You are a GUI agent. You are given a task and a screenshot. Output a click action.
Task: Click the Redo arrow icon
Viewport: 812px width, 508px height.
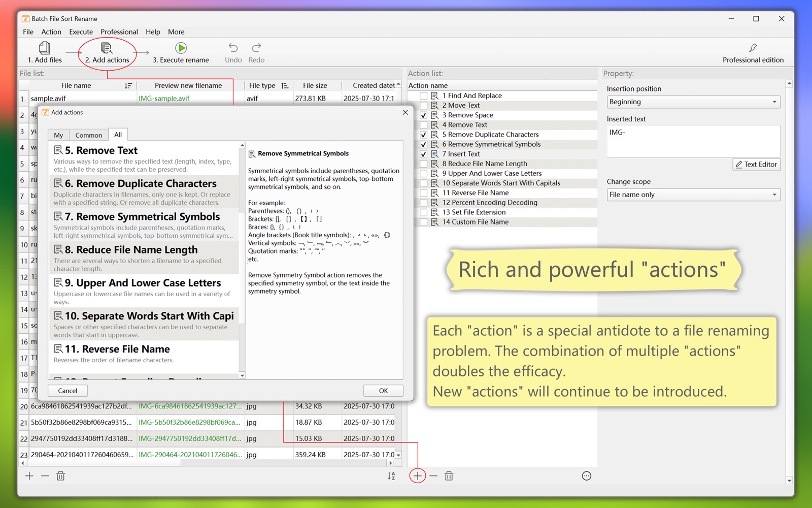pyautogui.click(x=256, y=48)
